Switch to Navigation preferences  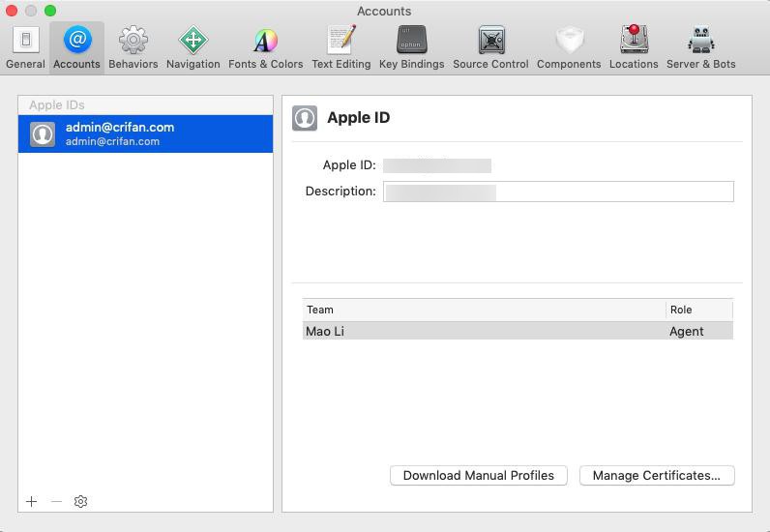(193, 47)
